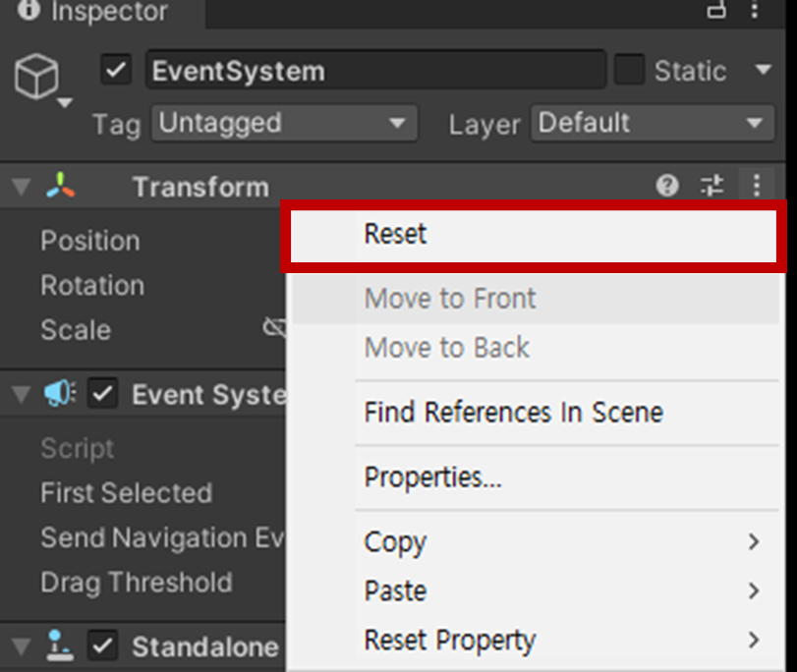Collapse the Transform component foldout
This screenshot has width=797, height=672.
click(21, 187)
